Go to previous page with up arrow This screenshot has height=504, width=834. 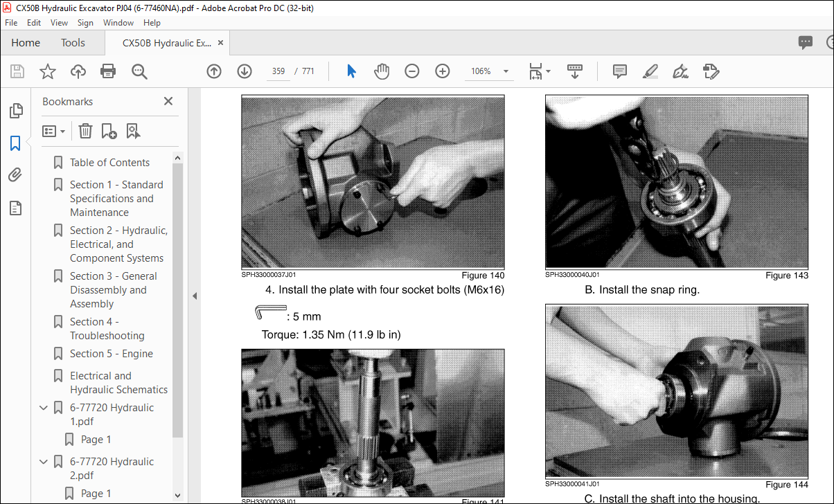point(214,71)
